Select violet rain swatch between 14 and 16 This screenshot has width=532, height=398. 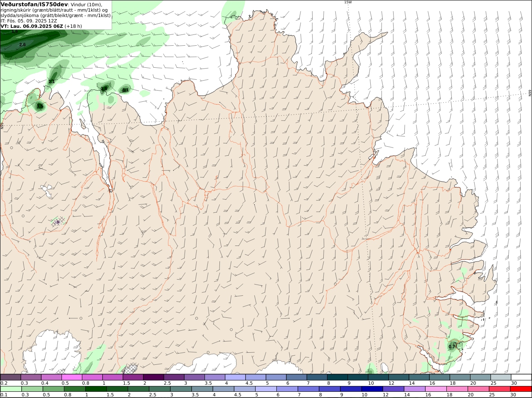(415, 389)
